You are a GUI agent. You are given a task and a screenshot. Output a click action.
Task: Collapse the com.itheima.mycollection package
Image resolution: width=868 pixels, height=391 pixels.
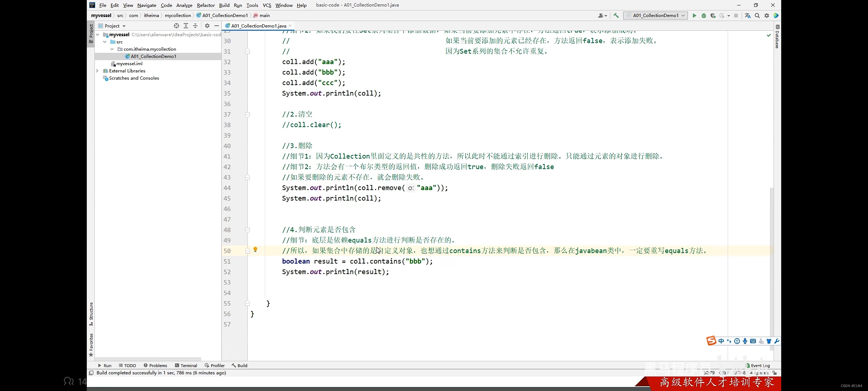tap(112, 49)
